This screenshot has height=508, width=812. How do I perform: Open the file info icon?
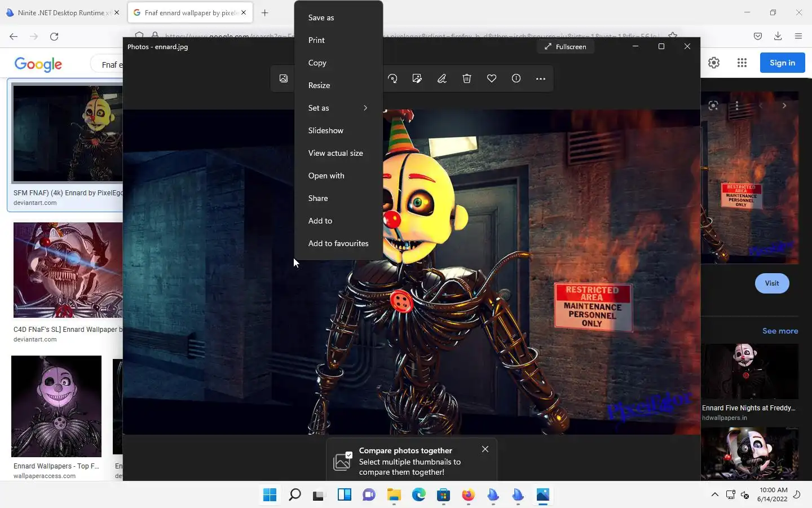[x=516, y=79]
